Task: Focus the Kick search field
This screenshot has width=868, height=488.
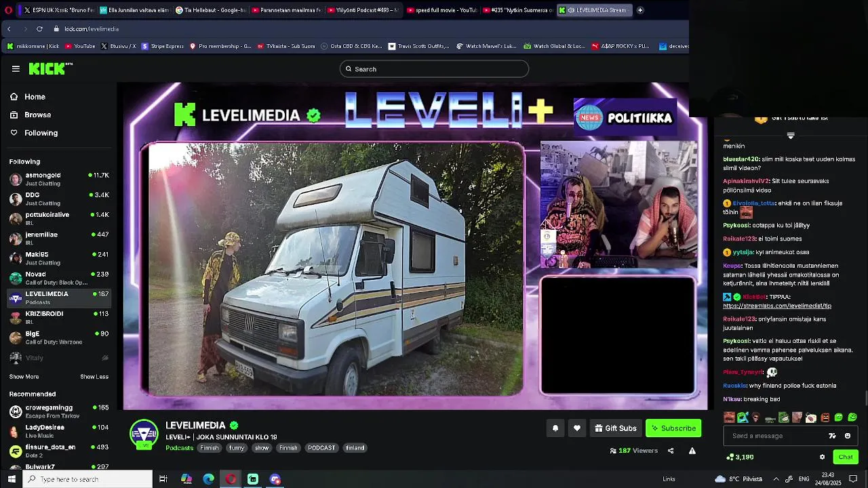Action: [434, 69]
